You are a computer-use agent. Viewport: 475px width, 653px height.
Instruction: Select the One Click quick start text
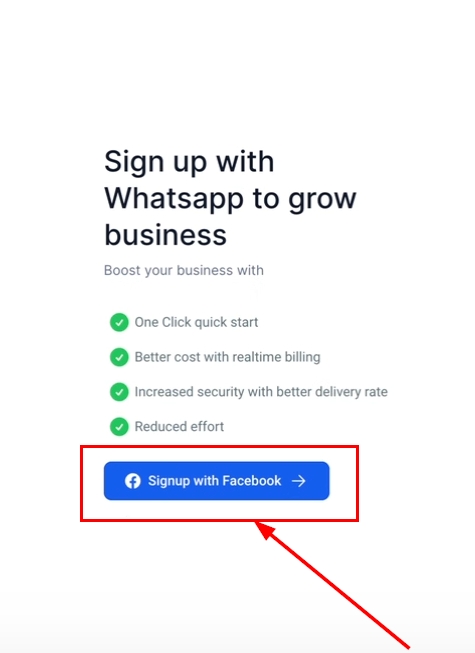(196, 322)
